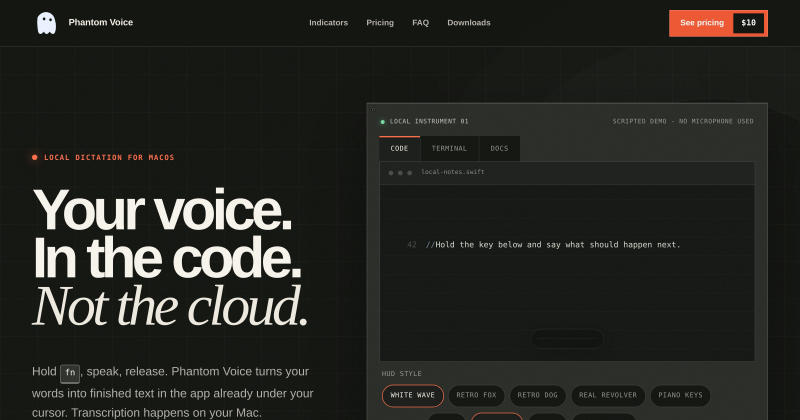Click the LOCAL INSTRUMENT 01 label
Viewport: 800px width, 420px height.
(x=429, y=121)
